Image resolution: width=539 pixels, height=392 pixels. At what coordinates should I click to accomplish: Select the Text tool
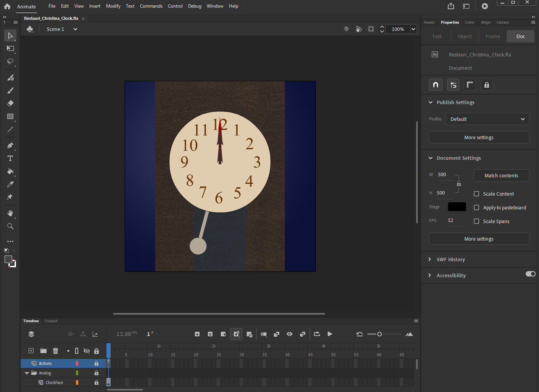click(x=10, y=158)
